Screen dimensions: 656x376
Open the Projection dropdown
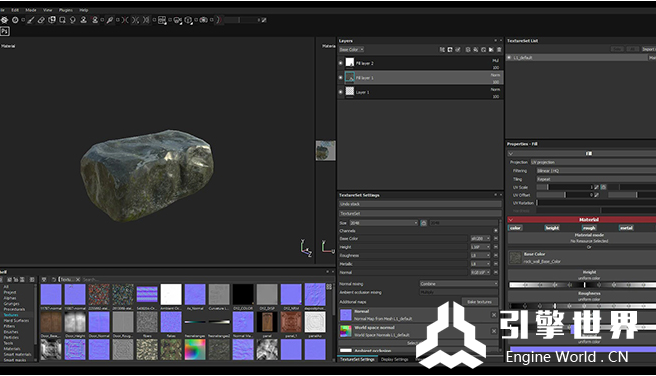pos(593,162)
